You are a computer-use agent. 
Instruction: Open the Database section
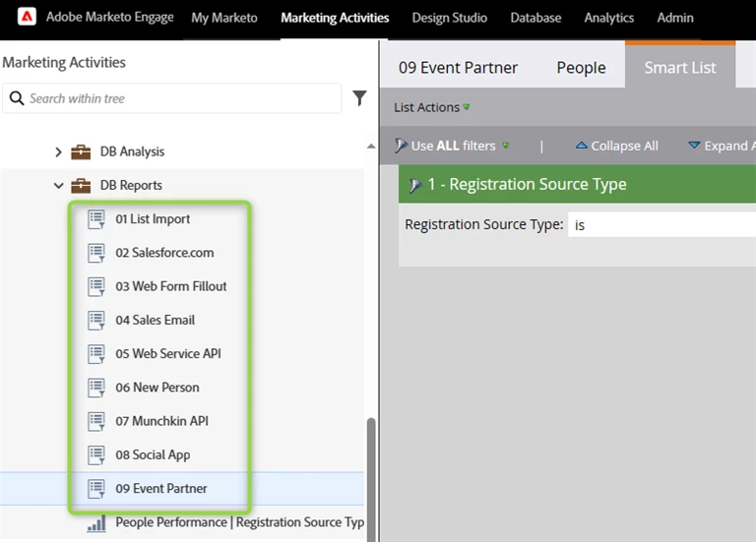pos(535,18)
